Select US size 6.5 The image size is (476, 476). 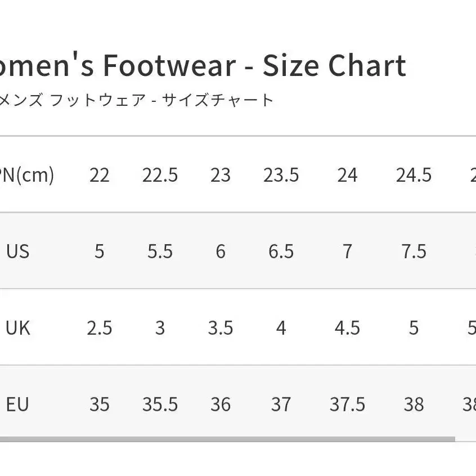pyautogui.click(x=281, y=252)
